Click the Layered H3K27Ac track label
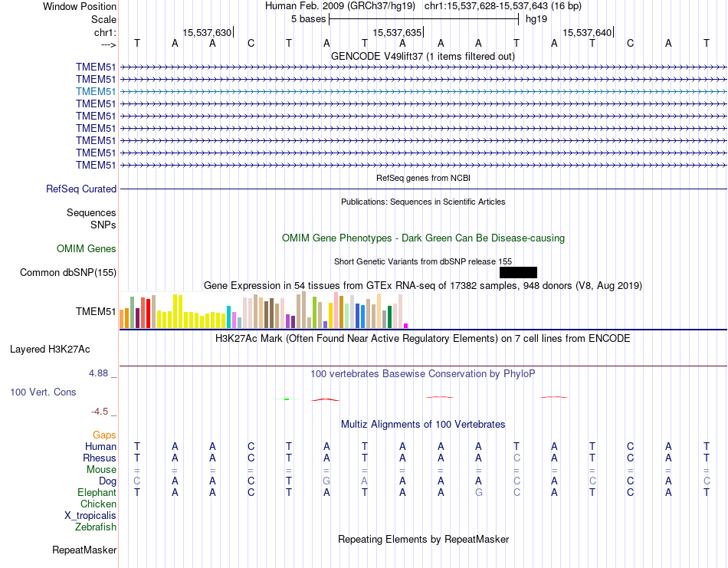This screenshot has height=568, width=728. coord(50,350)
